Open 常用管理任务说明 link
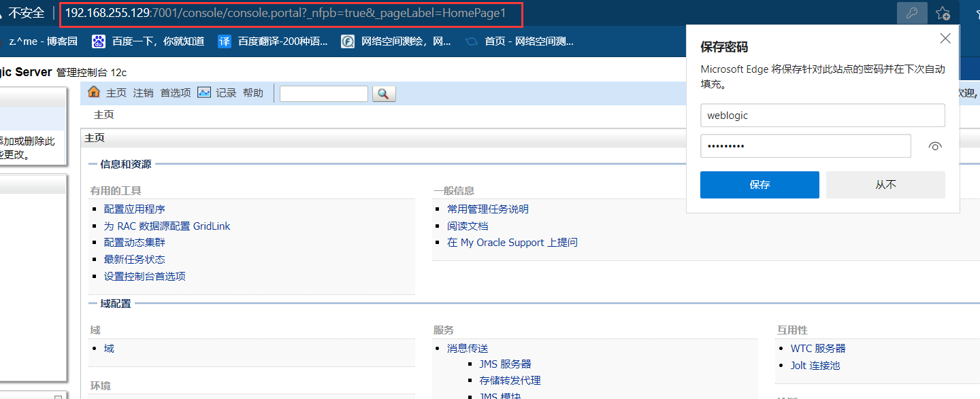The height and width of the screenshot is (399, 980). point(488,209)
